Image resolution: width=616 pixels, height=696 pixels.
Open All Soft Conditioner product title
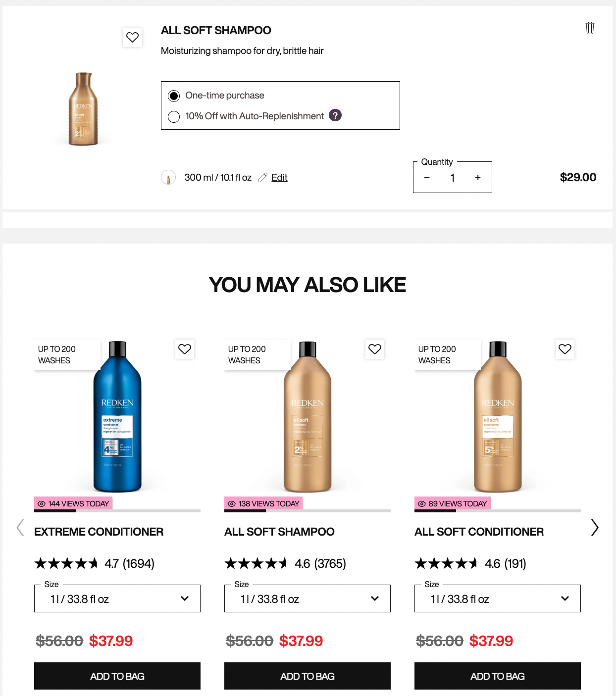(x=479, y=532)
